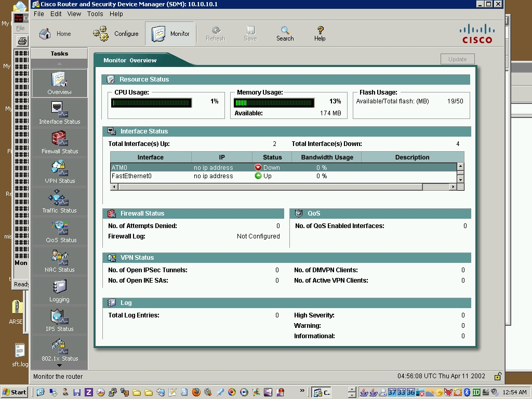Open the NAC Status task
The height and width of the screenshot is (399, 532).
[59, 261]
